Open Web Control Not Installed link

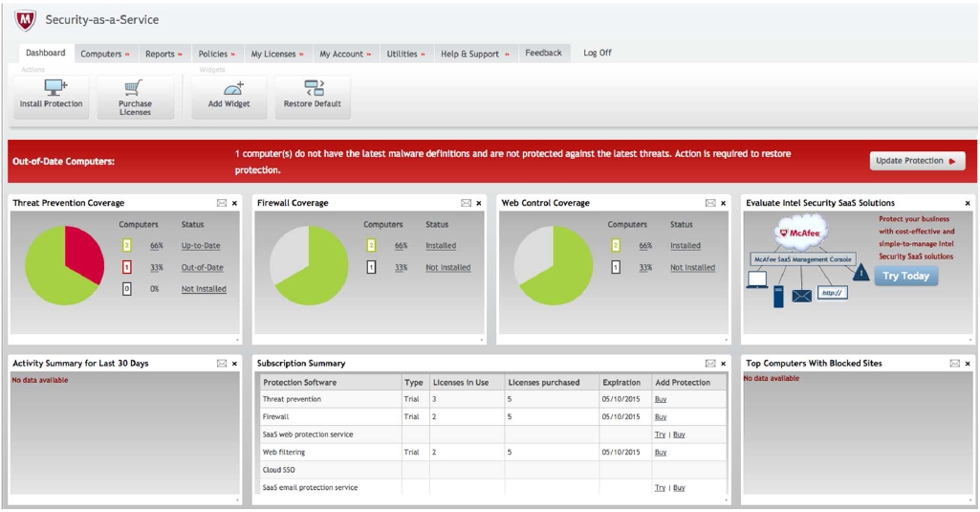point(692,267)
